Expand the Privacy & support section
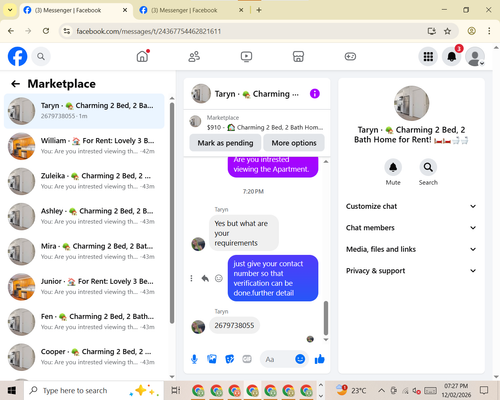Viewport: 500px width, 400px height. point(411,271)
